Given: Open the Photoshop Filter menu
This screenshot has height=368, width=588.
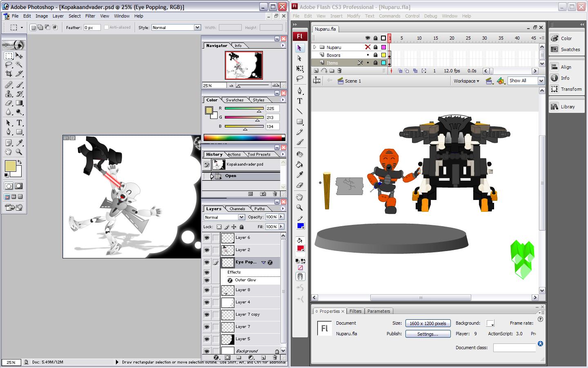Looking at the screenshot, I should pyautogui.click(x=90, y=16).
